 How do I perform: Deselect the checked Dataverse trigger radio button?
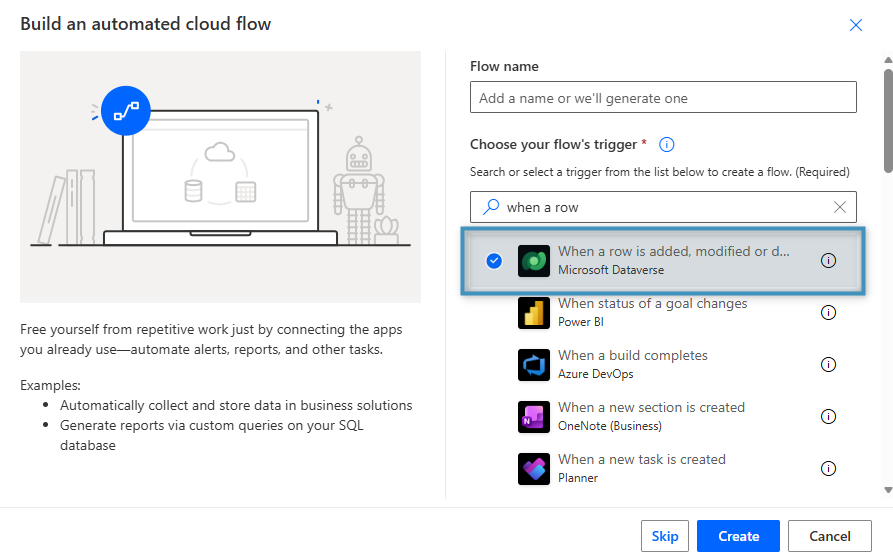tap(493, 261)
